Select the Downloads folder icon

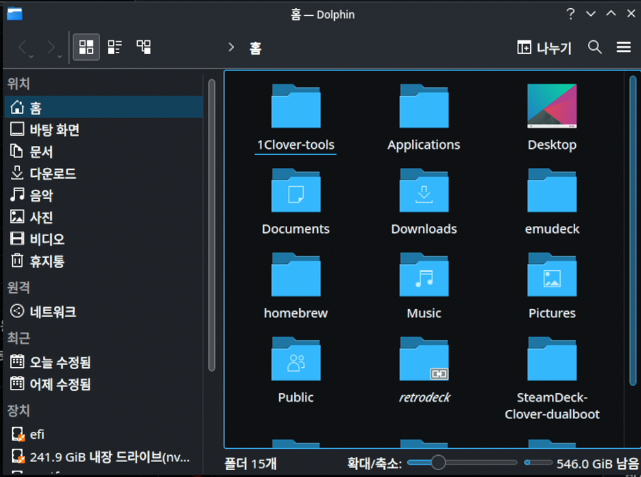(424, 190)
